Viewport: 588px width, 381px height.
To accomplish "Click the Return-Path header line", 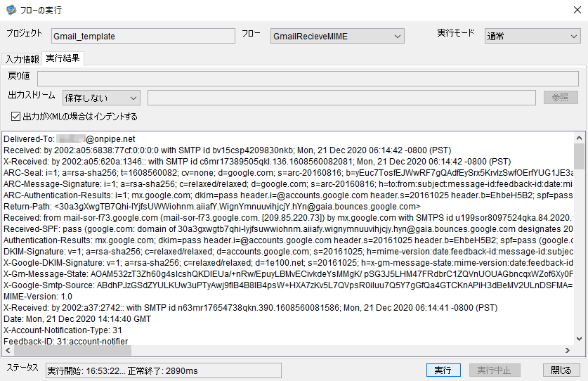I will point(212,207).
